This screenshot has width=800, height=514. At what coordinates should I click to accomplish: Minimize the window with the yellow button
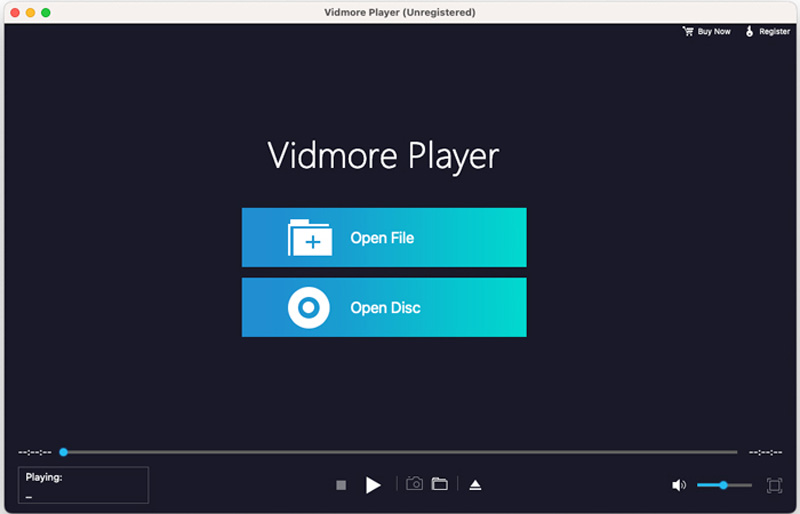30,12
